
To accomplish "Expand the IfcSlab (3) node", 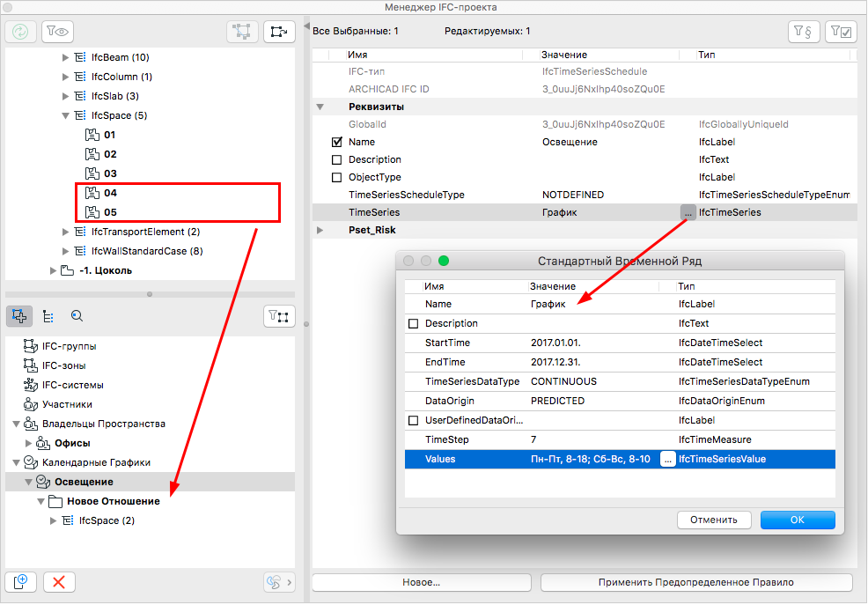I will coord(65,96).
